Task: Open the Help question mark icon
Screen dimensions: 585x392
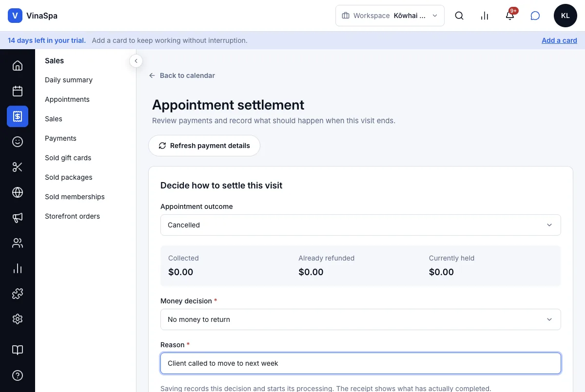Action: coord(18,375)
